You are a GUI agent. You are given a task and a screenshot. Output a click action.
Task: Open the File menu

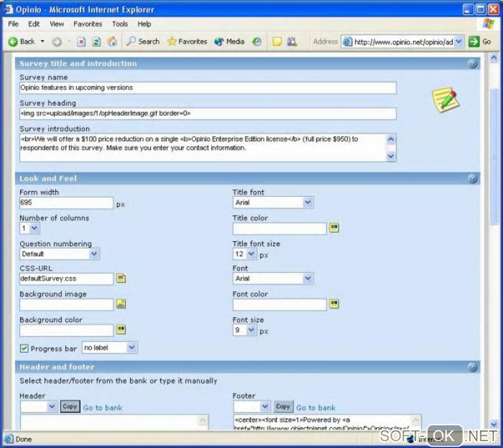click(13, 24)
